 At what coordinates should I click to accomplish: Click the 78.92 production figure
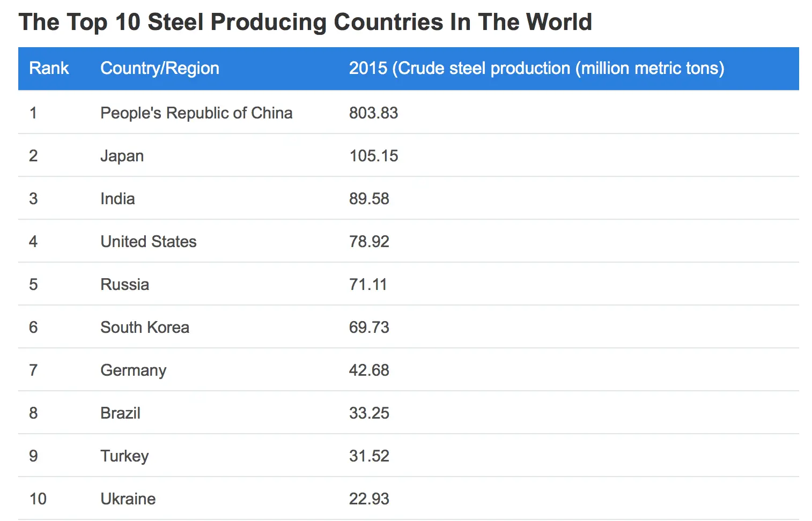point(369,242)
